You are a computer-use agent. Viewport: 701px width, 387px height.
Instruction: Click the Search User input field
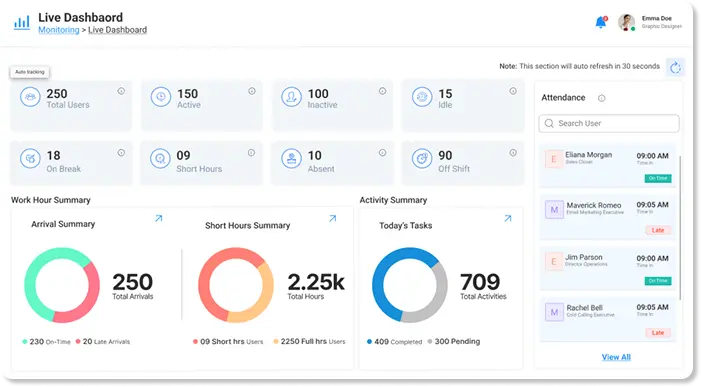(609, 123)
